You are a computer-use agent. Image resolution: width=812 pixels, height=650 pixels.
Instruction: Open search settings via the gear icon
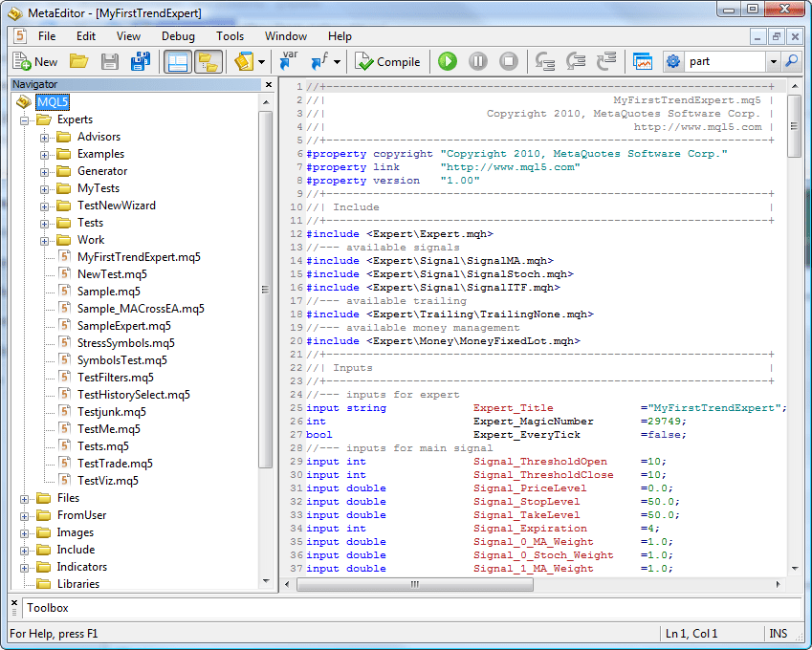pyautogui.click(x=672, y=60)
